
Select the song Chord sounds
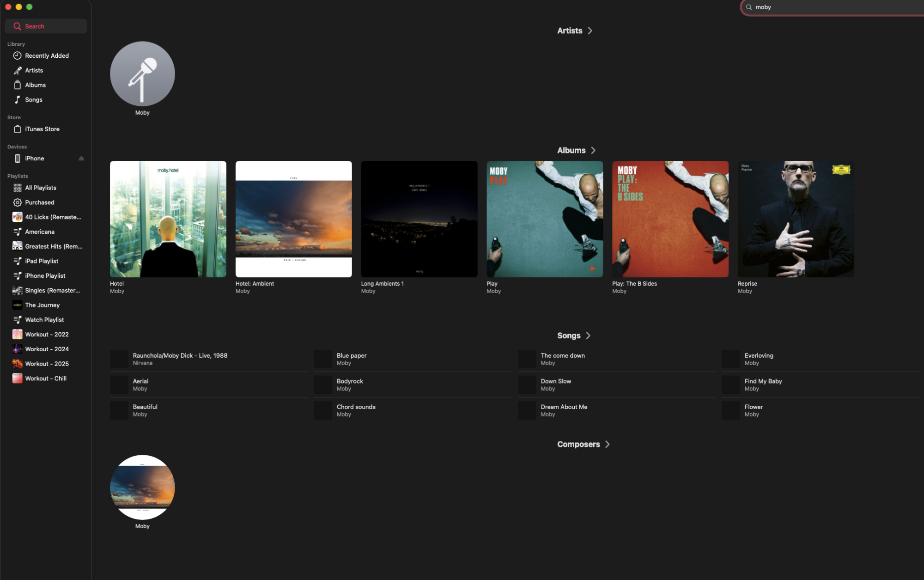(413, 410)
